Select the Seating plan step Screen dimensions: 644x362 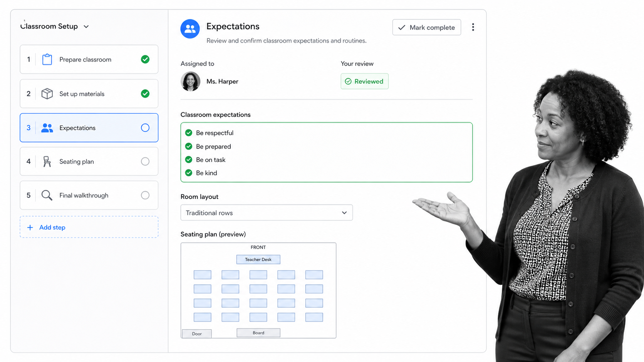click(89, 162)
